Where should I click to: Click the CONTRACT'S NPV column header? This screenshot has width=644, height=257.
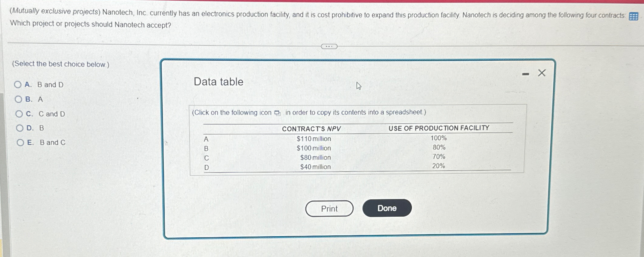311,128
